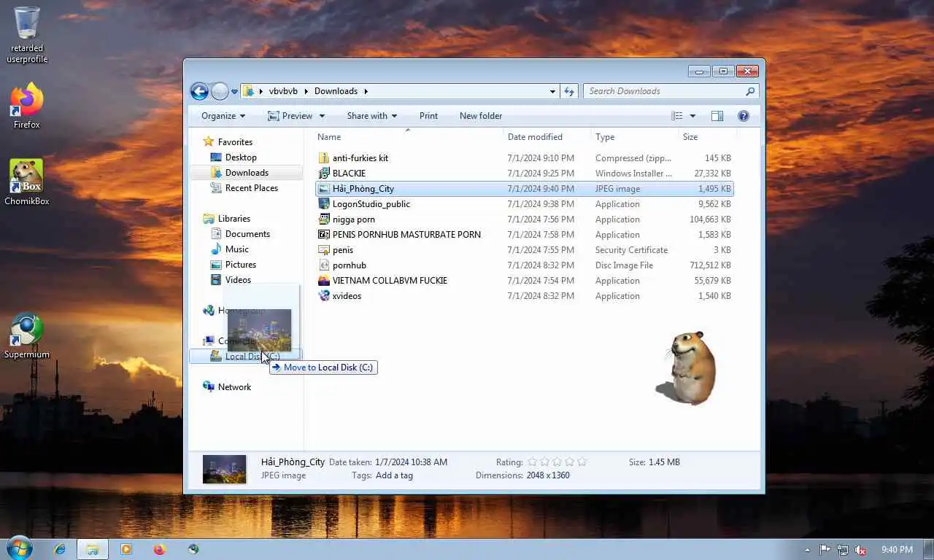Click the Firefox taskbar icon

160,549
